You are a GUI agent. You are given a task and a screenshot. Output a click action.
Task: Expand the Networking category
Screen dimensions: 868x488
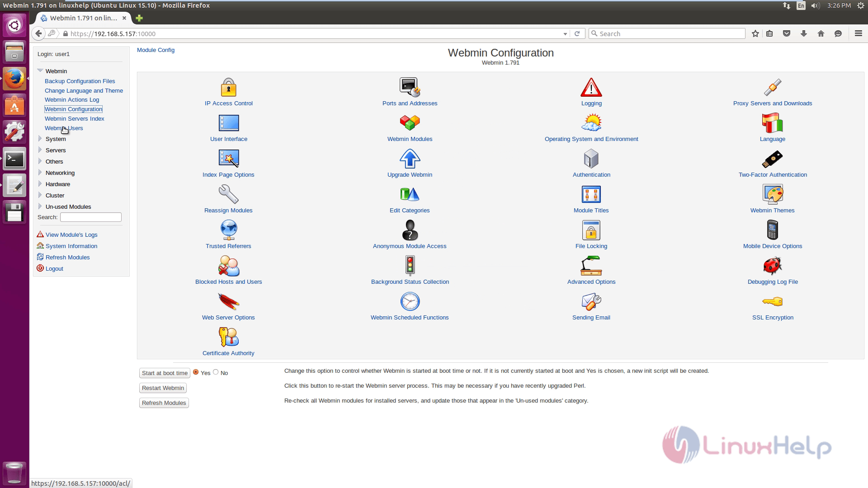click(x=40, y=173)
